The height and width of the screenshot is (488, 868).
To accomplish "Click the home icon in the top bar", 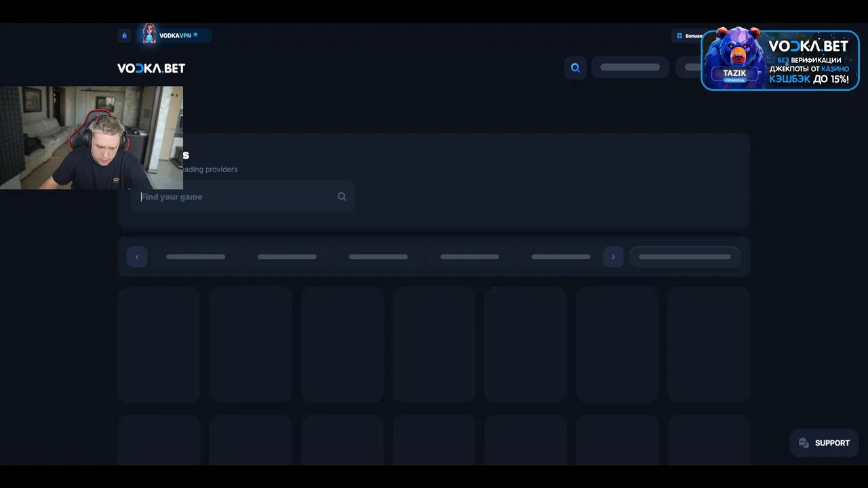I will (x=124, y=35).
